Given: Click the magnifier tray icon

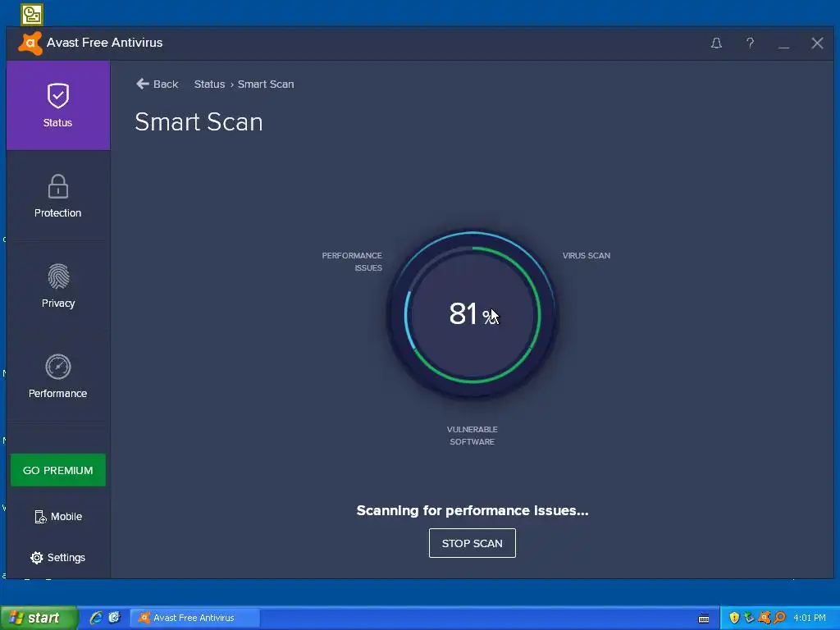Looking at the screenshot, I should (x=780, y=618).
